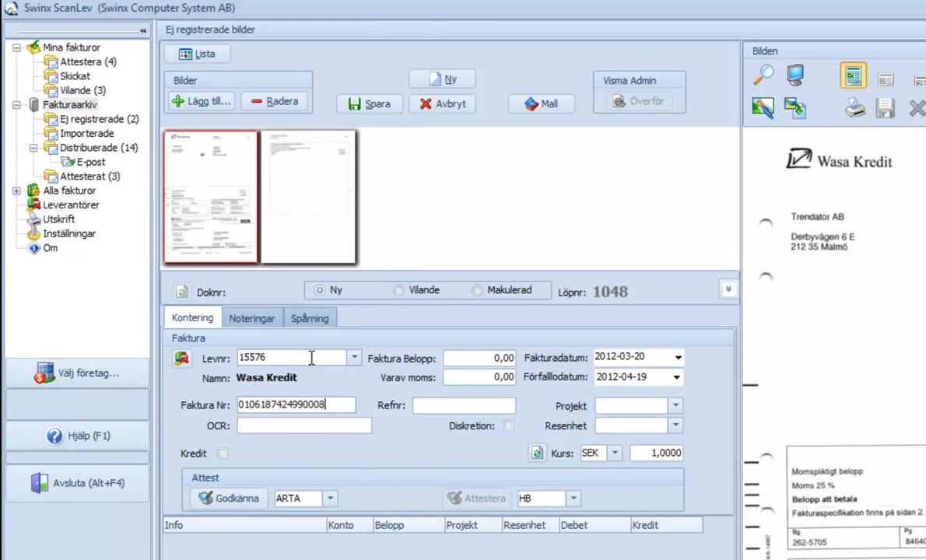The width and height of the screenshot is (926, 560).
Task: Click the Faktura Belopp amount field
Action: 479,359
